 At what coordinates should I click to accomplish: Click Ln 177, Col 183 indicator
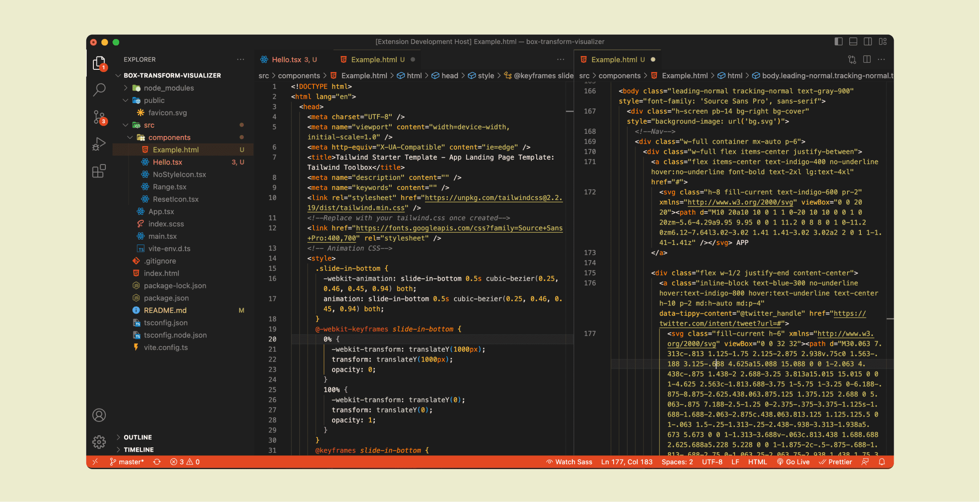tap(627, 462)
